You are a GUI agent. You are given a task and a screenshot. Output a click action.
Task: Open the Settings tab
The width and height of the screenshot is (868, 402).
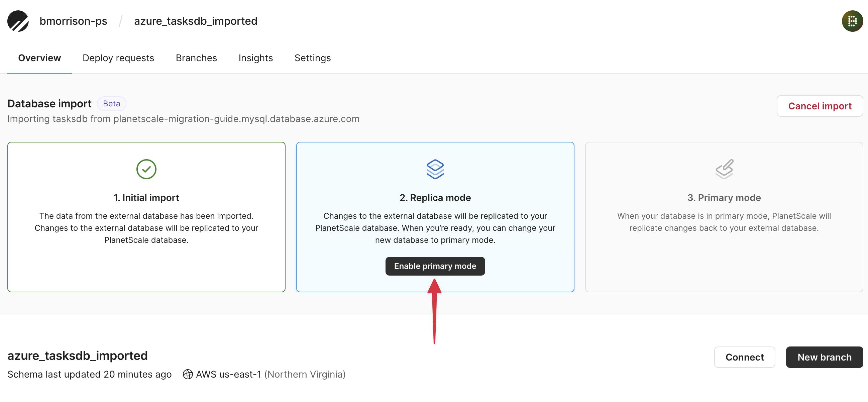312,58
